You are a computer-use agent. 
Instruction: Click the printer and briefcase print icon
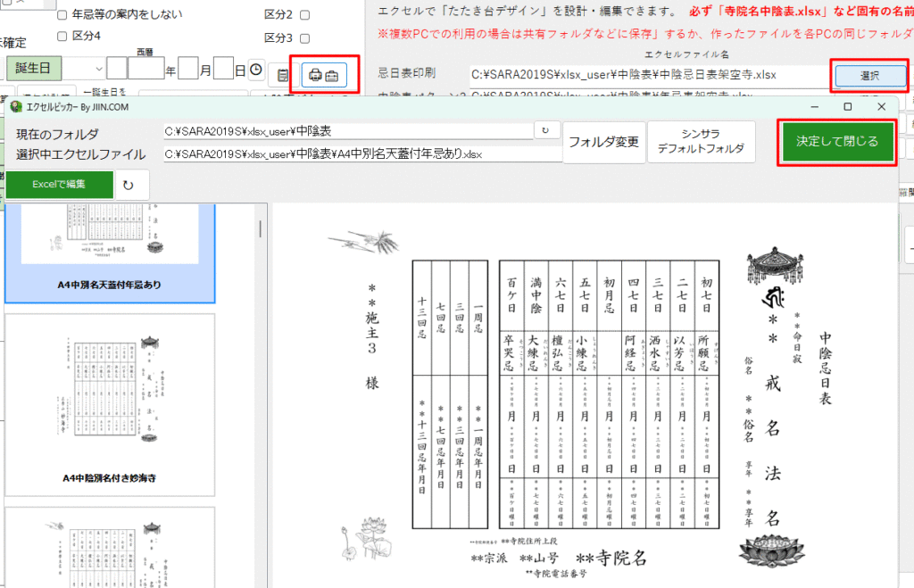(x=323, y=76)
